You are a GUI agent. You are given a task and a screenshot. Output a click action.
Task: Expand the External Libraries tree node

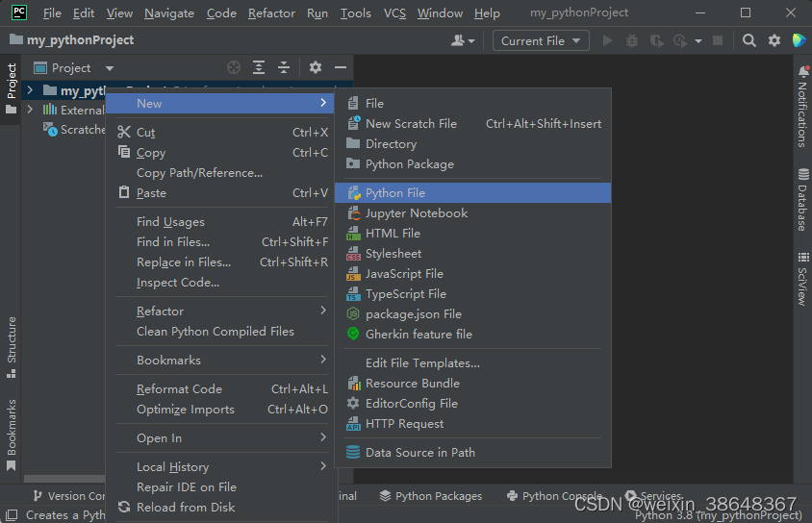point(30,110)
